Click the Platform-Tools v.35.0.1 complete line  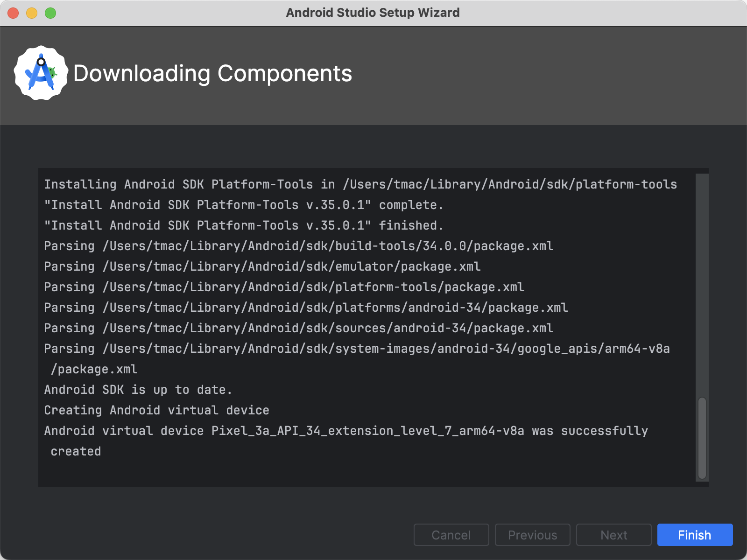pos(243,205)
